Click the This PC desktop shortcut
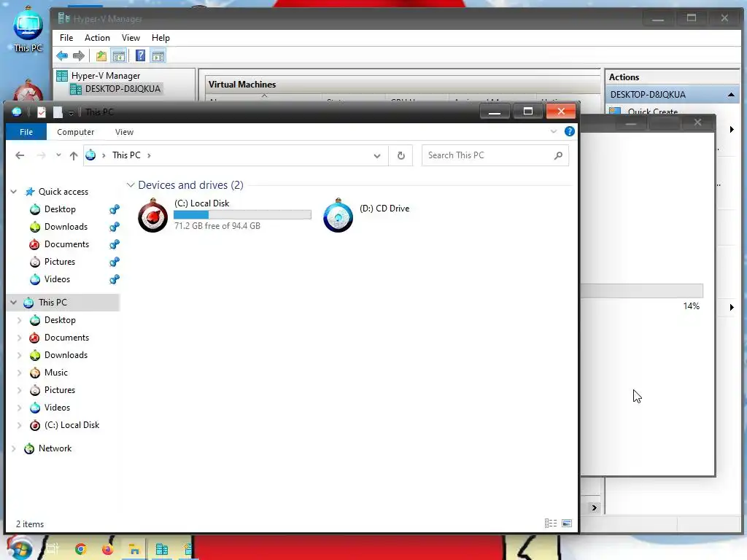 [x=28, y=29]
